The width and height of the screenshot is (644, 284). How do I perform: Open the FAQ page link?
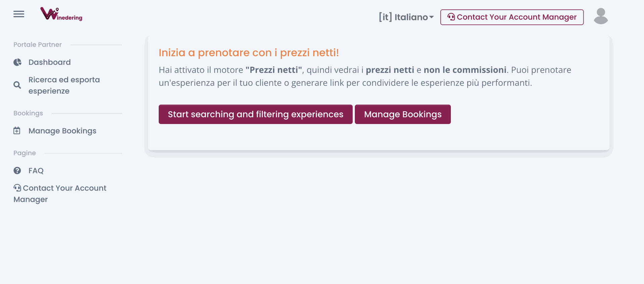point(36,171)
